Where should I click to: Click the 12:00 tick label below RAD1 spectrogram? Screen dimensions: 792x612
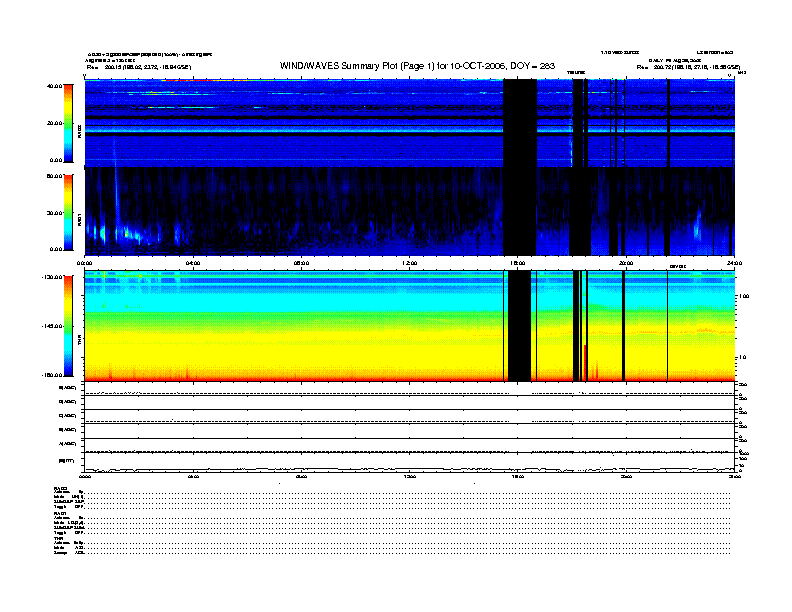pos(410,263)
